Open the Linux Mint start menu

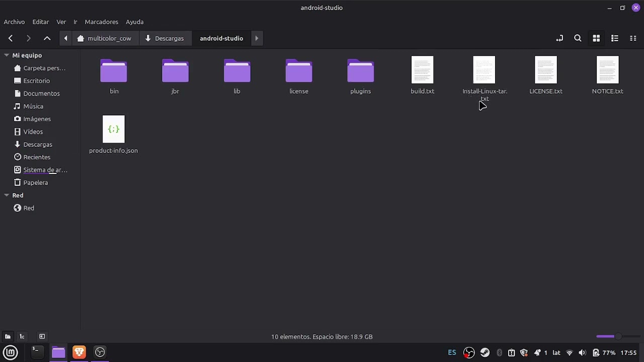coord(11,352)
